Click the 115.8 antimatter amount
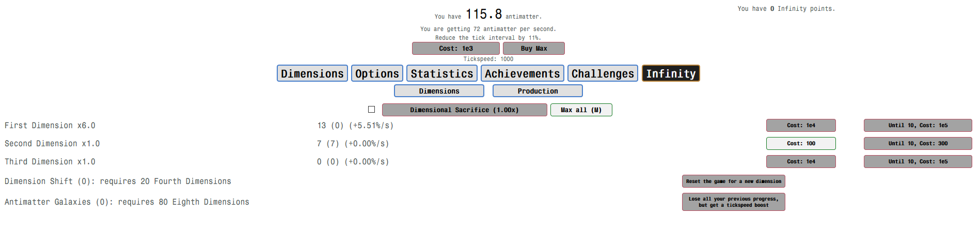 [484, 14]
